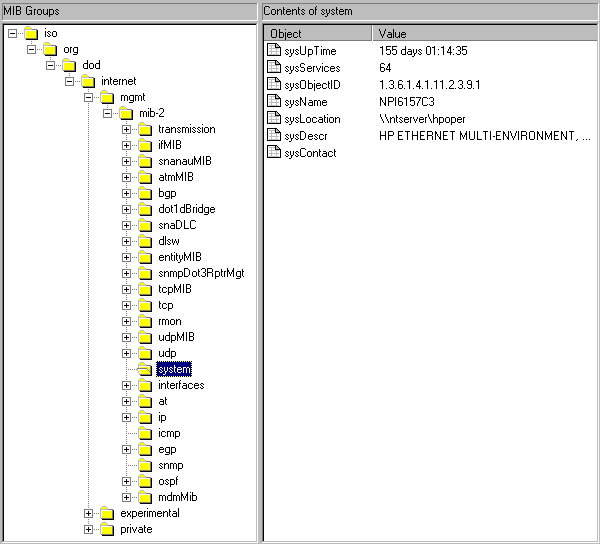Image resolution: width=600 pixels, height=545 pixels.
Task: Click the mgmt folder icon
Action: point(107,98)
